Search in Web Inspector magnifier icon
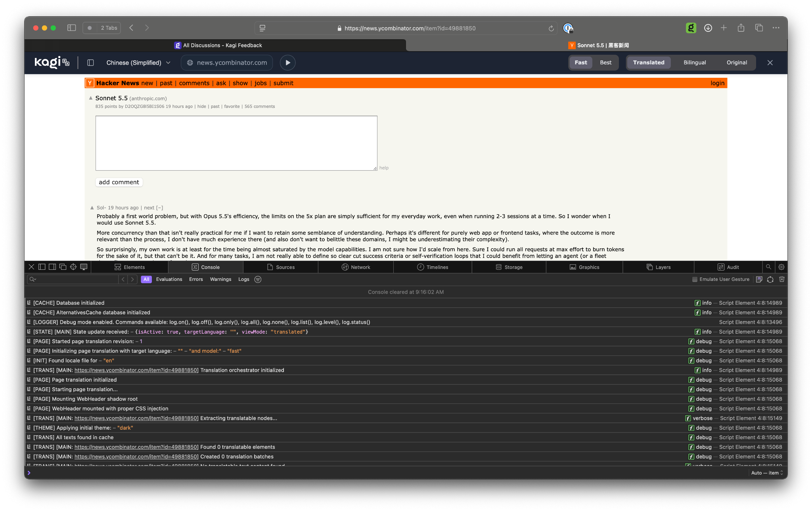812x511 pixels. click(768, 267)
